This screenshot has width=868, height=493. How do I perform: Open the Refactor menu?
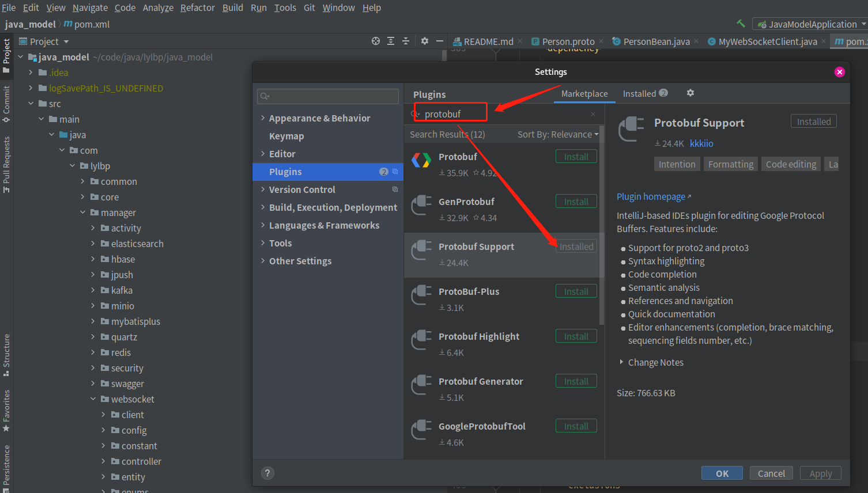(x=197, y=7)
